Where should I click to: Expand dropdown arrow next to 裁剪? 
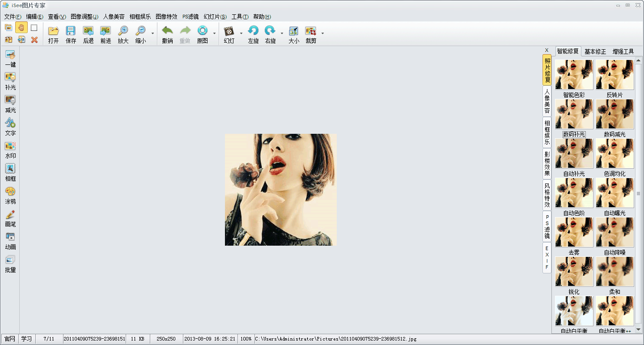[x=322, y=34]
